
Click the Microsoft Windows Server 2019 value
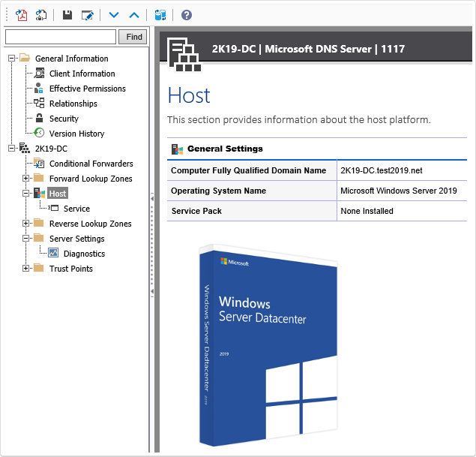point(399,191)
